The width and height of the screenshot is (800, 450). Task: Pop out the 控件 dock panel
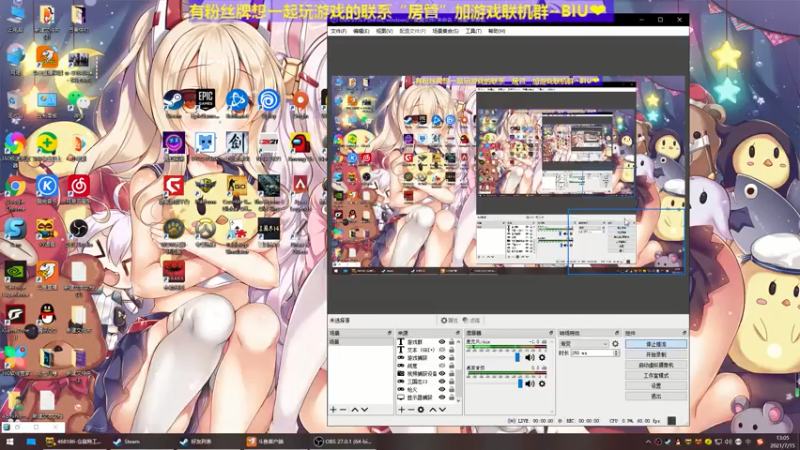click(x=684, y=333)
